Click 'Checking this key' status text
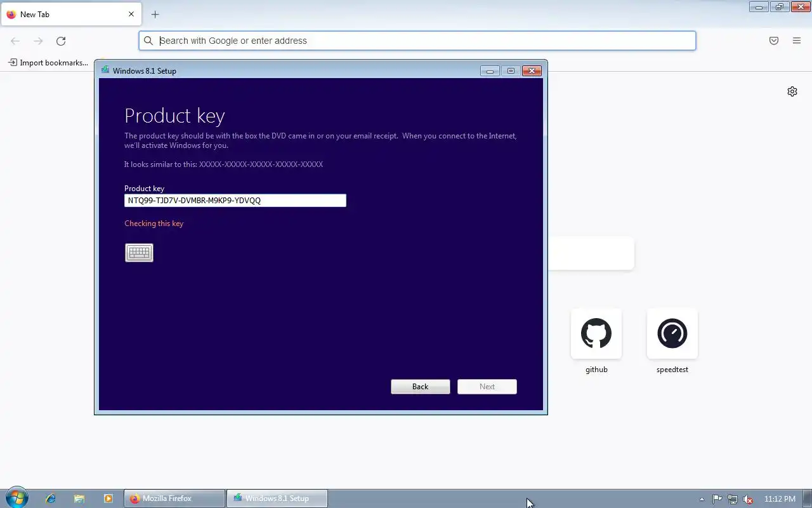This screenshot has width=812, height=508. (154, 224)
